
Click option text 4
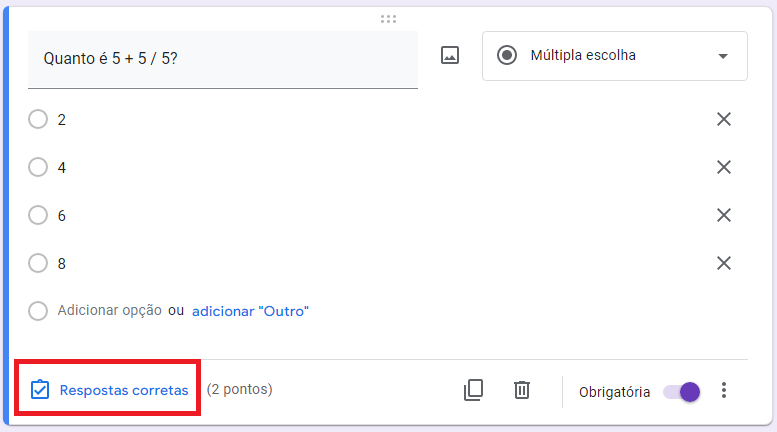click(61, 168)
